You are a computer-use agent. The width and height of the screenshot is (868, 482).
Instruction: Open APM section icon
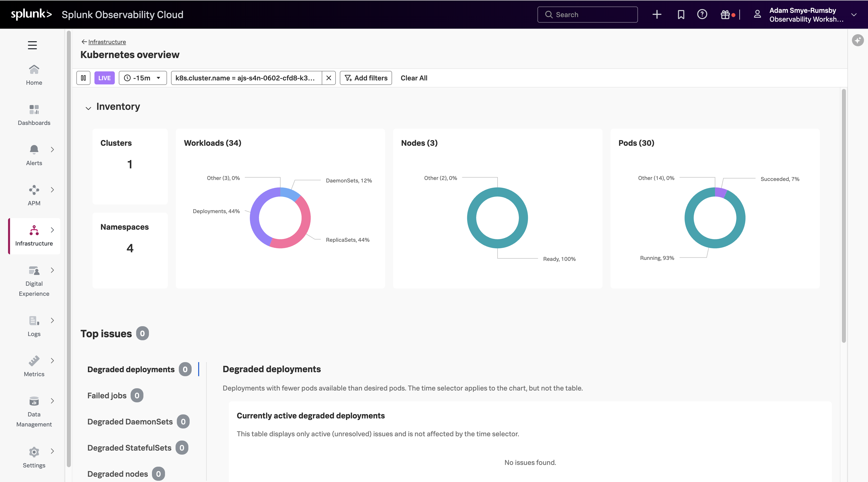tap(34, 190)
